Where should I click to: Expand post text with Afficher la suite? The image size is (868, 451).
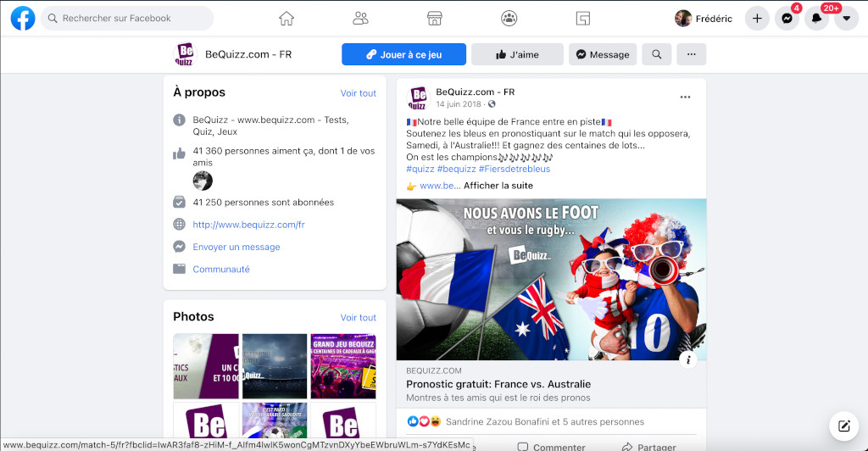pyautogui.click(x=498, y=186)
